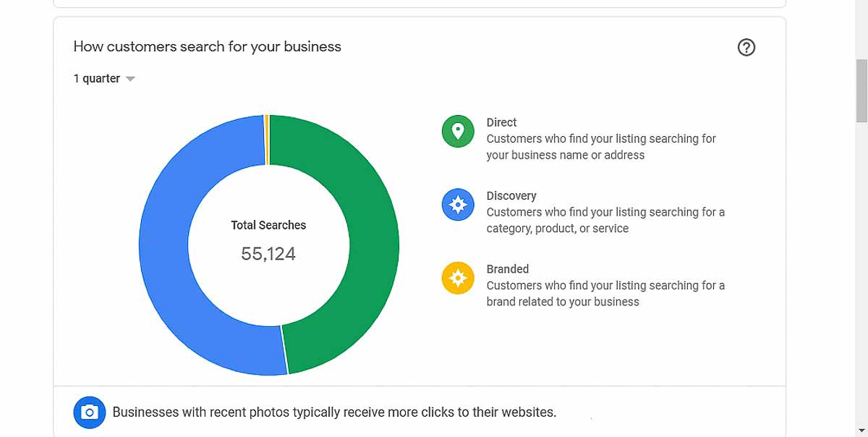Click the Branded legend label
Screen dimensions: 868x437
click(508, 268)
